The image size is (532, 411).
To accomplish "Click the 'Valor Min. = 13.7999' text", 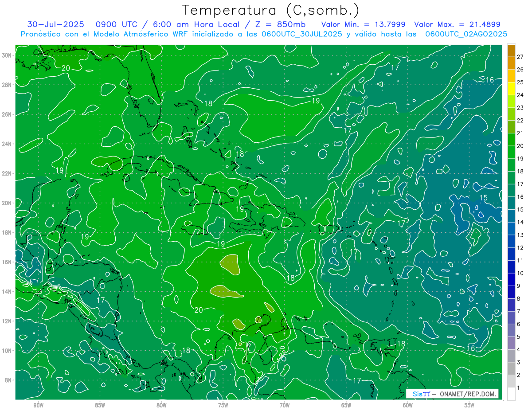I will click(363, 24).
